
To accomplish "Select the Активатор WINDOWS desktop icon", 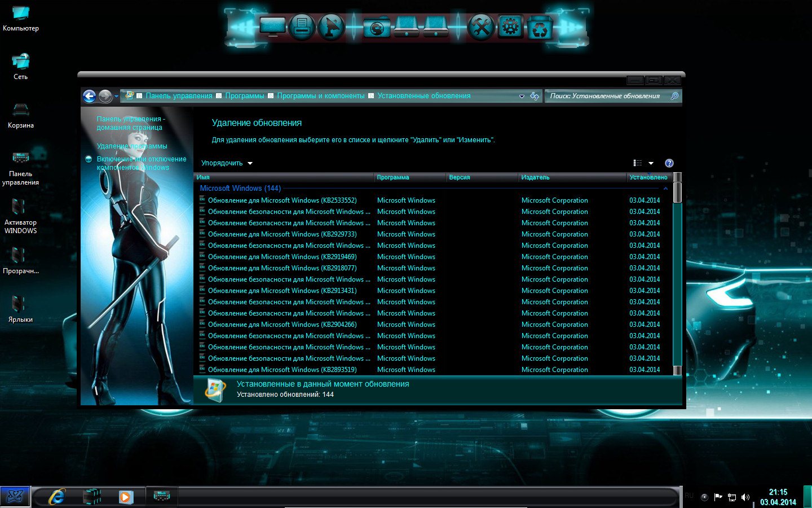I will click(x=21, y=216).
